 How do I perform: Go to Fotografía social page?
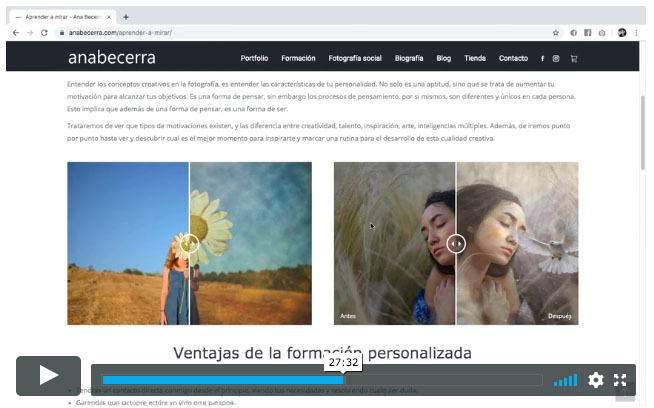[x=355, y=59]
